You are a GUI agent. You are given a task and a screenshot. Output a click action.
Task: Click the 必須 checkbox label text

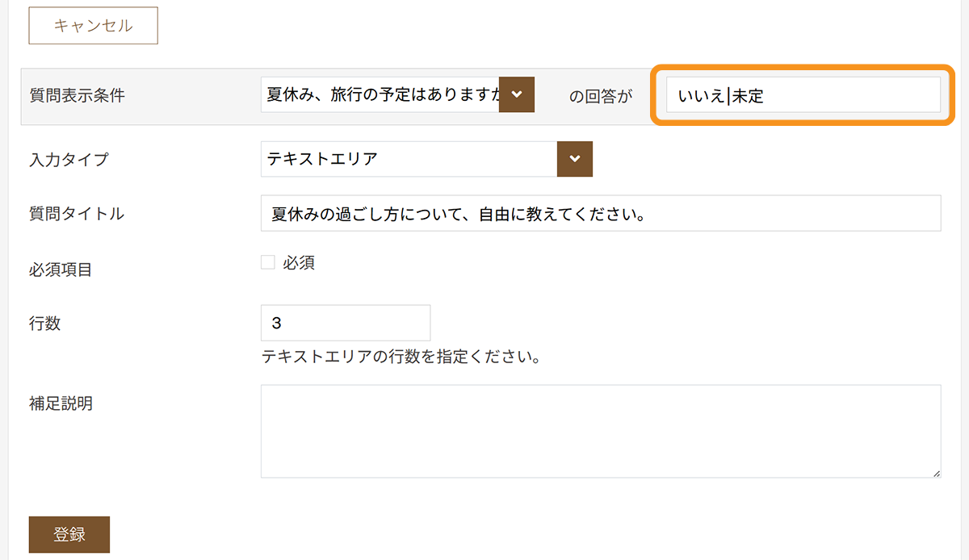tap(299, 262)
